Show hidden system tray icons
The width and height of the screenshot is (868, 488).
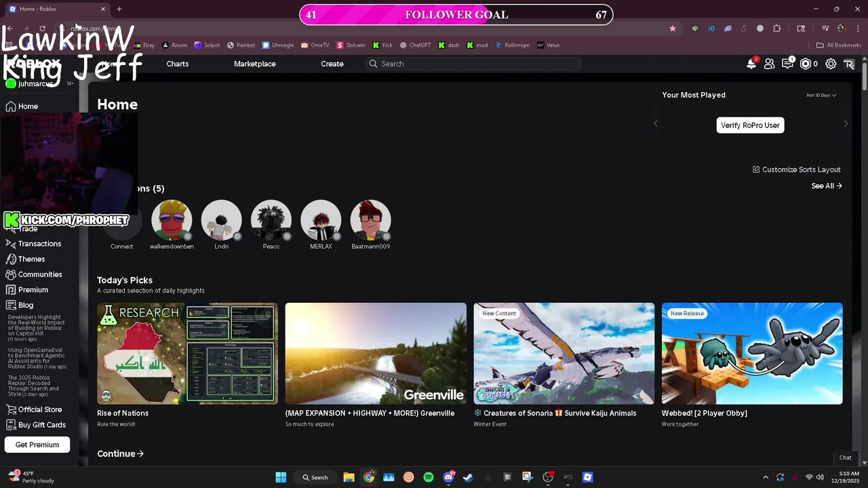tap(766, 477)
